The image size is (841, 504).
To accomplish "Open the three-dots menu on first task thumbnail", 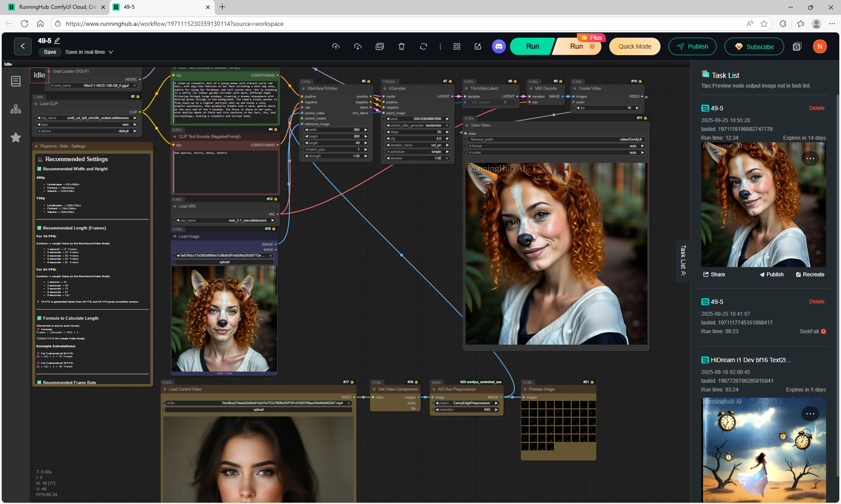I will tap(810, 159).
